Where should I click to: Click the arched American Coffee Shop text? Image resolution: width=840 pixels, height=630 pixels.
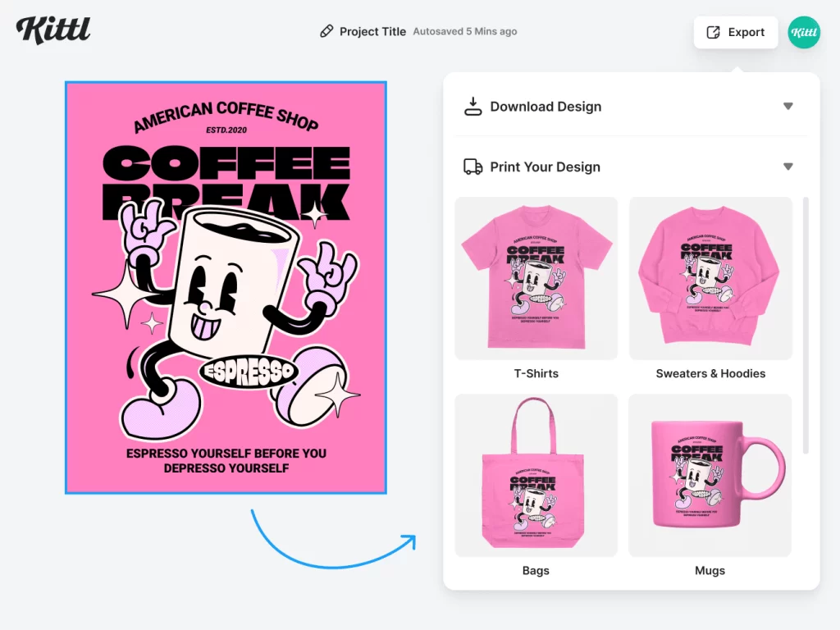click(x=226, y=115)
